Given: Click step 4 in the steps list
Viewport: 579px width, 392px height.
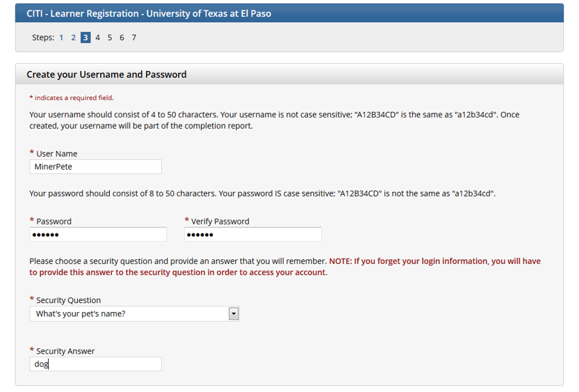Looking at the screenshot, I should [97, 38].
